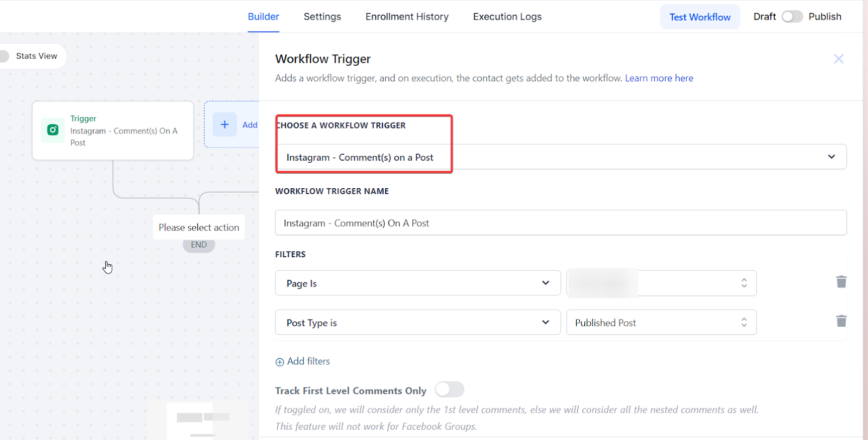Click the Publish label
This screenshot has height=440, width=868.
coord(825,17)
